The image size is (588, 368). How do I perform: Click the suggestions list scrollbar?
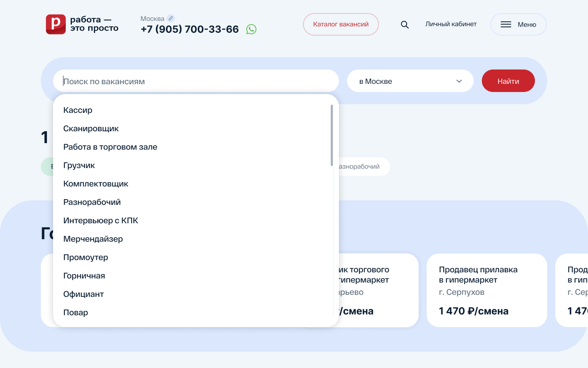[x=332, y=135]
